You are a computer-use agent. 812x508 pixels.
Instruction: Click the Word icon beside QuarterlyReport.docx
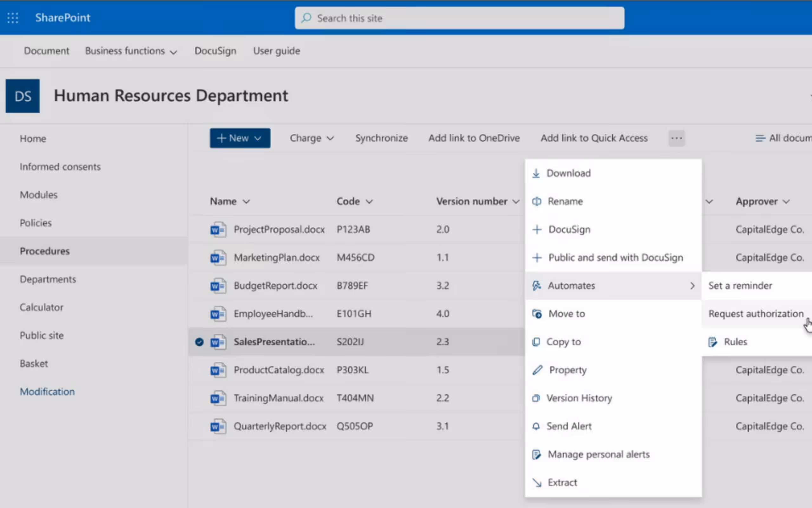click(x=218, y=426)
